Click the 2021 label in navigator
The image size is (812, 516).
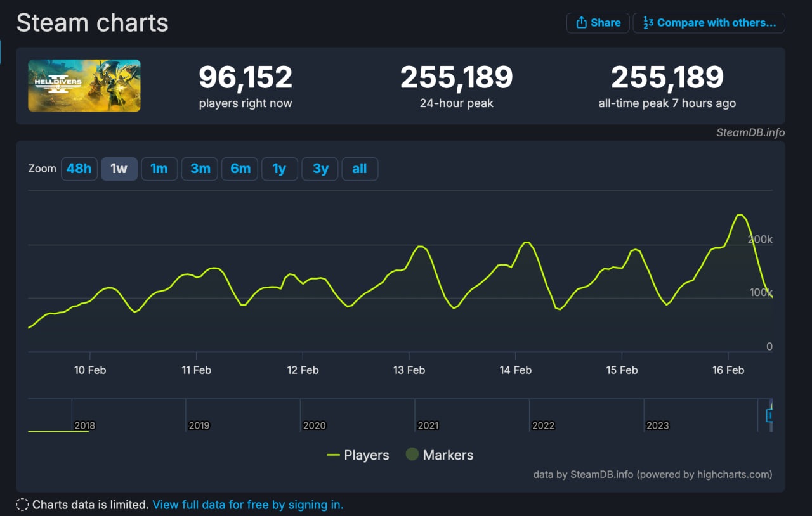(428, 425)
